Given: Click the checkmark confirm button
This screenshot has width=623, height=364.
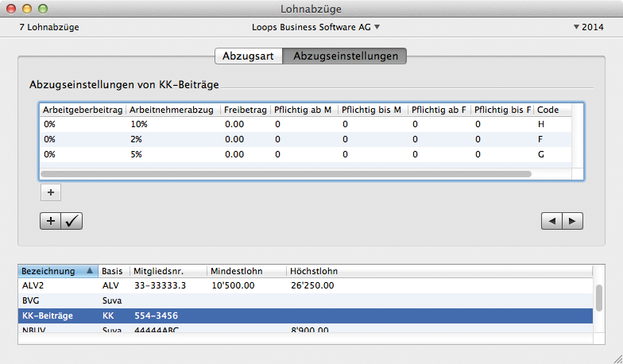Looking at the screenshot, I should click(x=72, y=221).
